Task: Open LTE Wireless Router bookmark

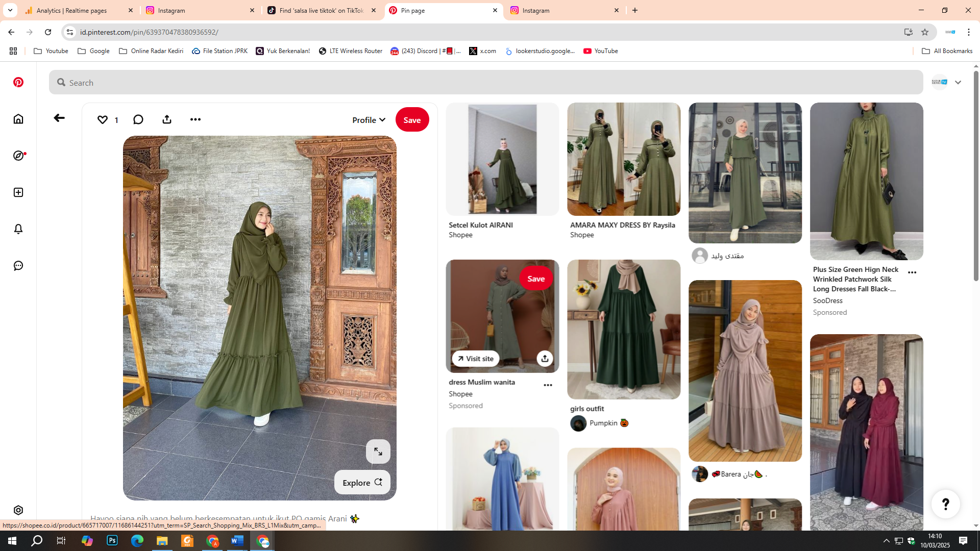Action: [351, 51]
